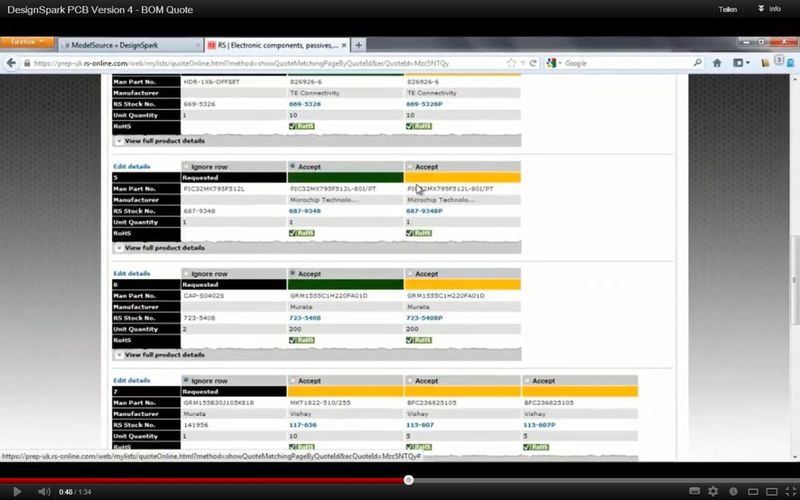Click the address bar URL
This screenshot has height=500, width=800.
coord(241,63)
